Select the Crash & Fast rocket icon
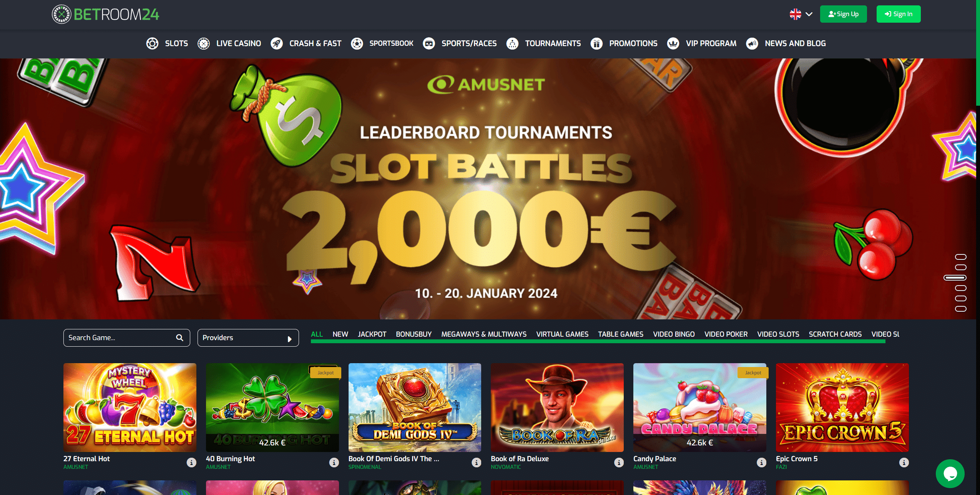980x495 pixels. [276, 43]
